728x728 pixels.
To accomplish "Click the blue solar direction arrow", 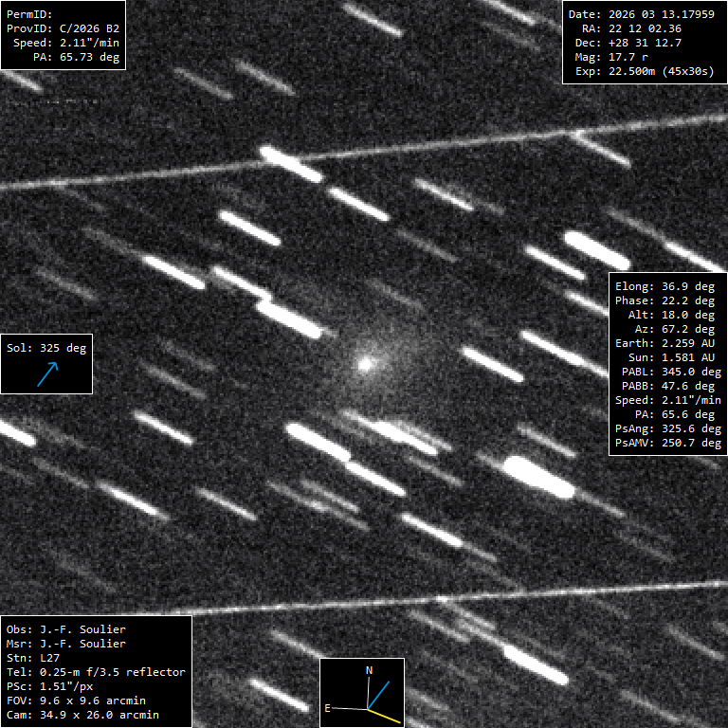I will (46, 373).
